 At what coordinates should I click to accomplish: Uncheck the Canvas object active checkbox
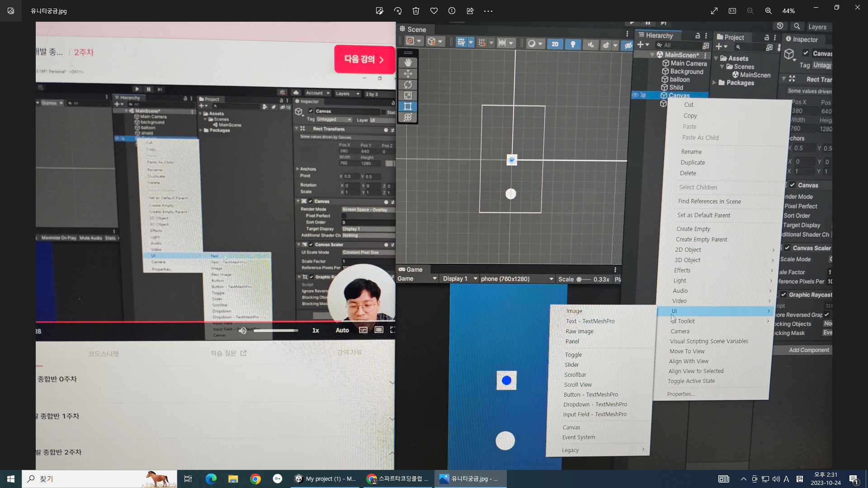[806, 53]
